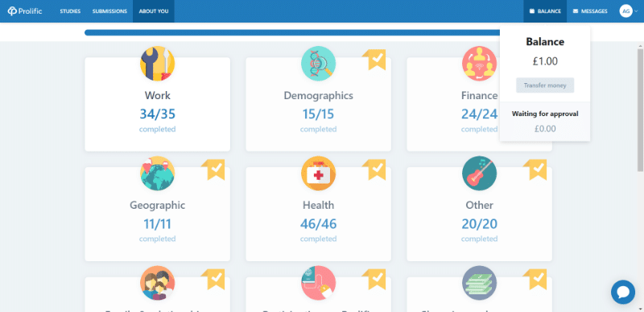Click the Geographic completed ribbon badge
This screenshot has height=312, width=644.
(213, 169)
